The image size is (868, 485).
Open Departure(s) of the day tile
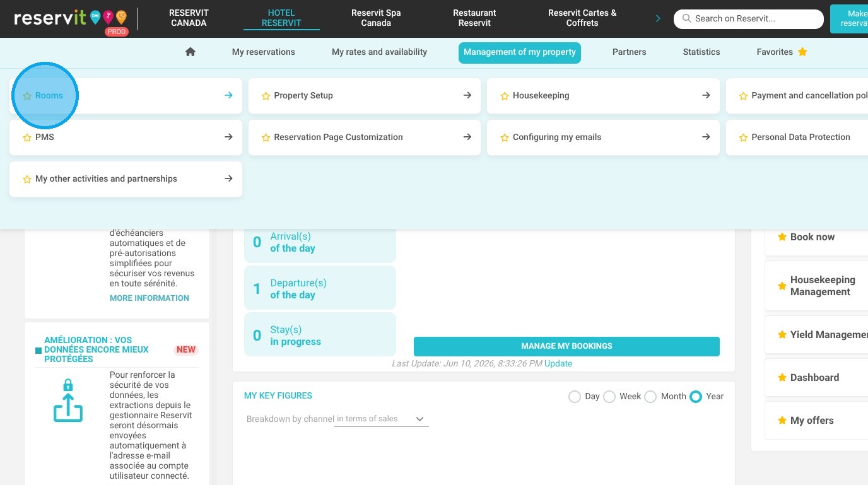[x=320, y=289]
